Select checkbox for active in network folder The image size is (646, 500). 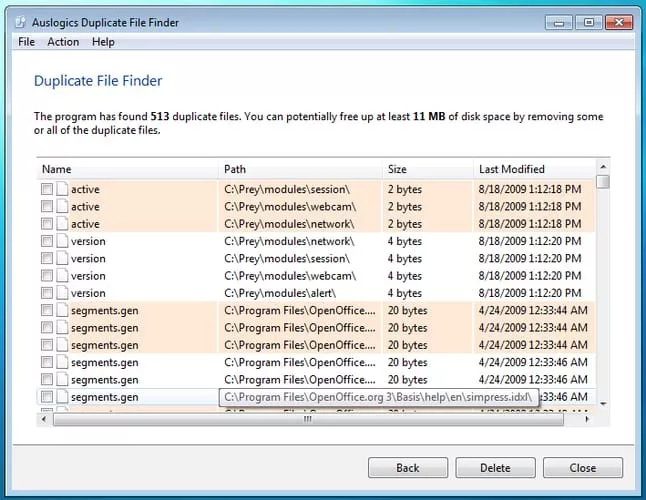pos(47,224)
